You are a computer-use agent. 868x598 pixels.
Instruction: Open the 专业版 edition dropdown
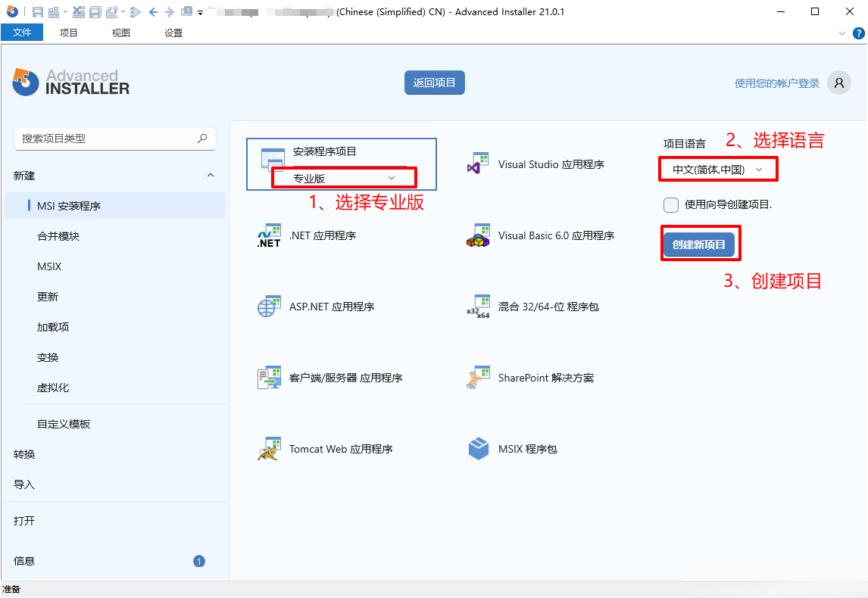344,178
